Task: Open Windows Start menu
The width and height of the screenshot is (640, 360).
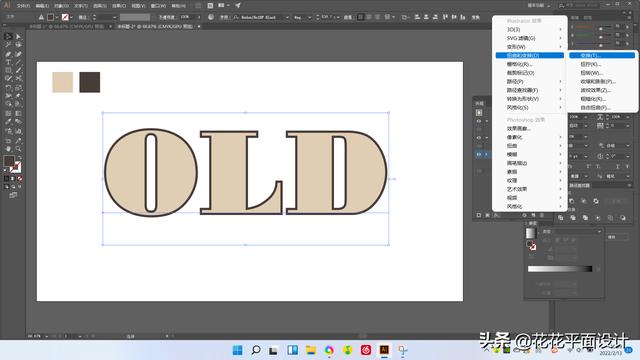Action: [237, 350]
